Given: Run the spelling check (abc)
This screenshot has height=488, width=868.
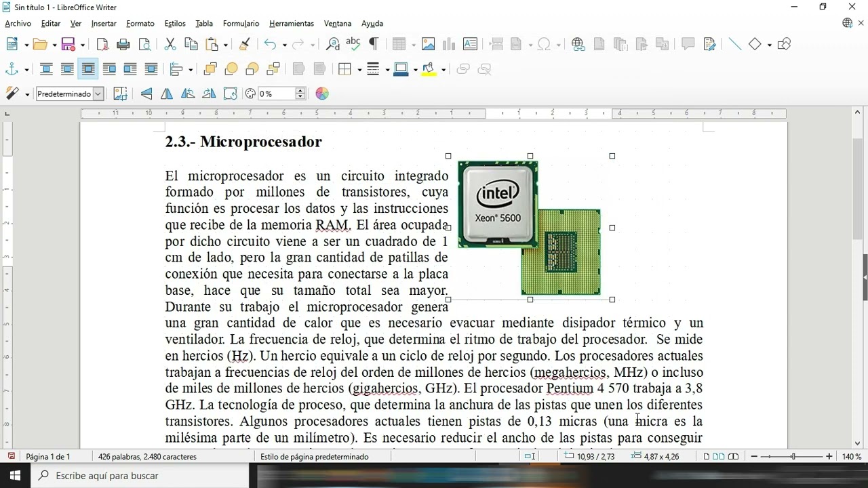Looking at the screenshot, I should (353, 44).
